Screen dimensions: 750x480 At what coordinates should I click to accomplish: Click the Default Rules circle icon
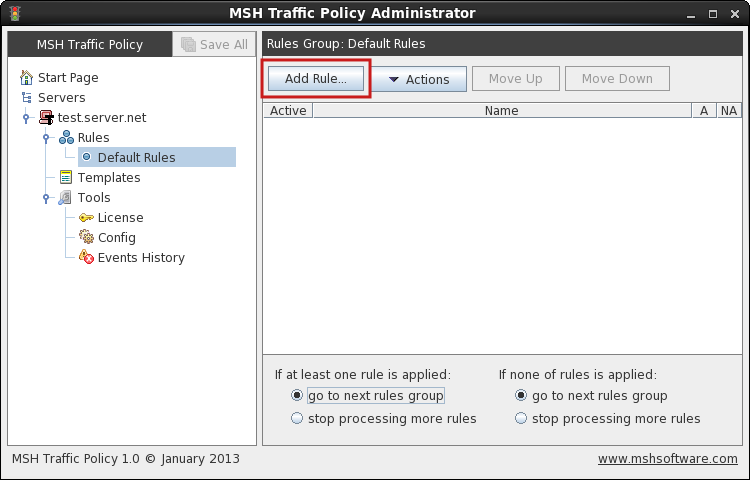(x=87, y=157)
